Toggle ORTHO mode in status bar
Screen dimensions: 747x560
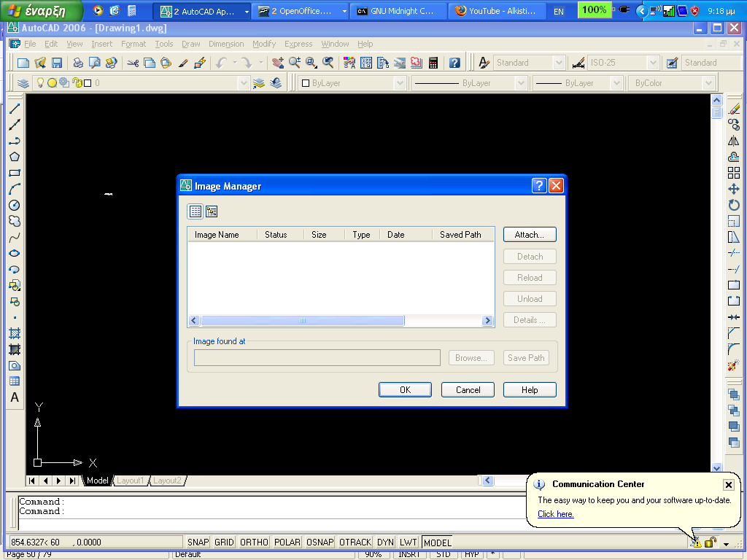tap(254, 542)
